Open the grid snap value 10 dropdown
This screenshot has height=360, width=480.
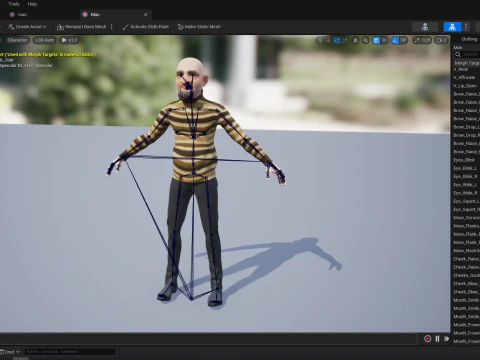pyautogui.click(x=384, y=40)
